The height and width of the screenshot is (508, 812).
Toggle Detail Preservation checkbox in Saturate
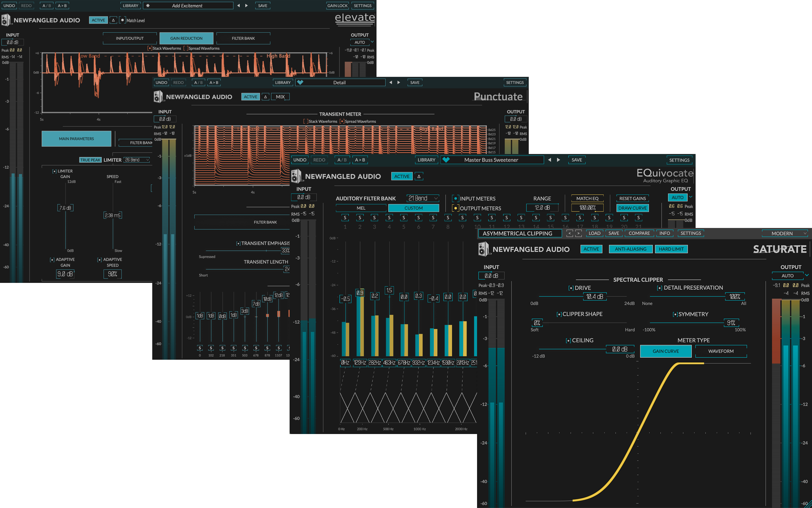pyautogui.click(x=659, y=288)
